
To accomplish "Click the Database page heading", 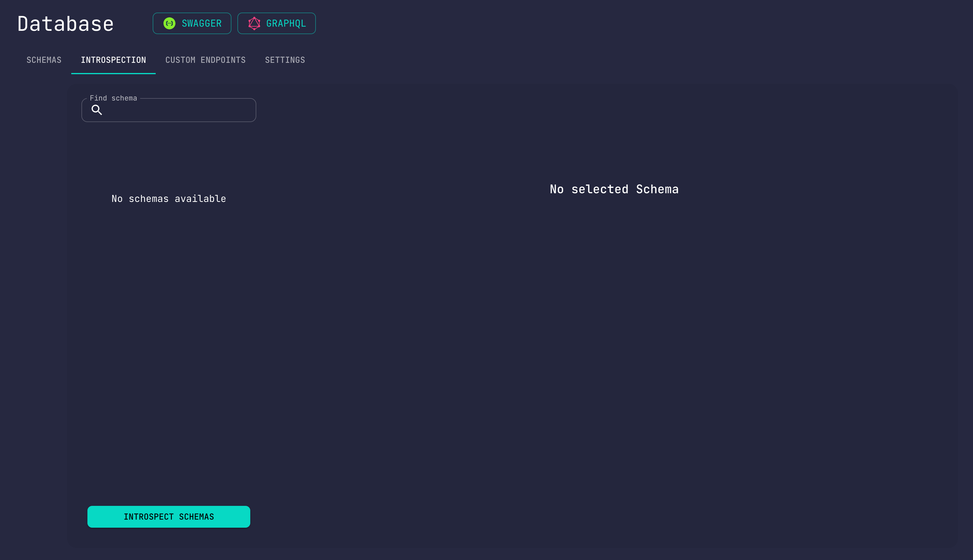I will point(66,24).
